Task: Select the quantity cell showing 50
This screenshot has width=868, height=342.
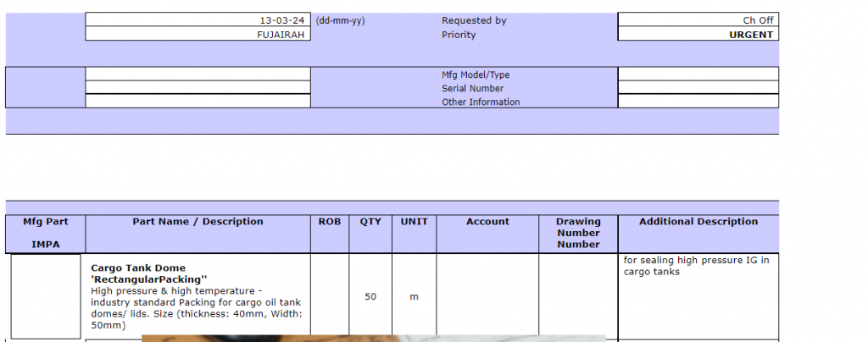Action: [370, 297]
